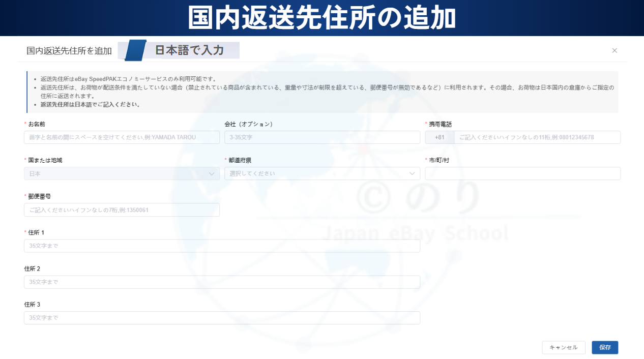Viewport: 644px width, 359px height.
Task: Expand the 国または地域 dropdown showing 日本
Action: pos(122,173)
